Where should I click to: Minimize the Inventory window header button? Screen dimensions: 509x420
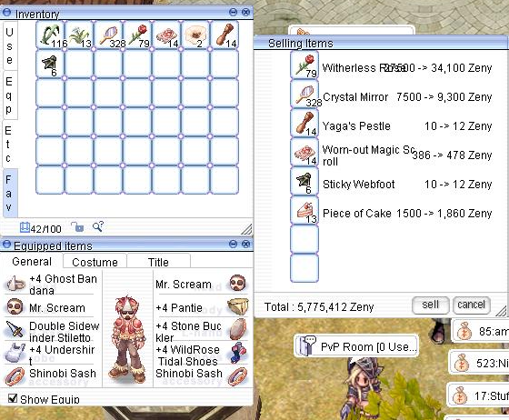tap(233, 13)
